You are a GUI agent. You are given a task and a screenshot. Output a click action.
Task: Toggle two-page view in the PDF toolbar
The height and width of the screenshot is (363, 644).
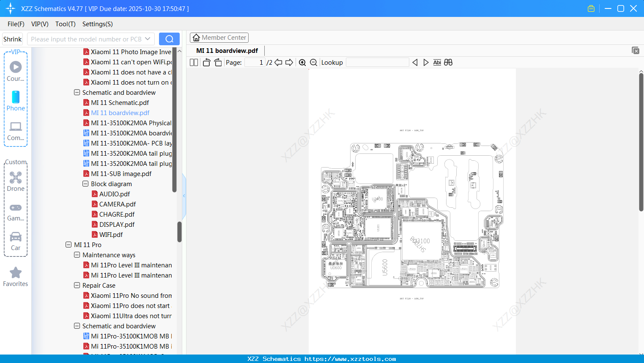(x=194, y=62)
